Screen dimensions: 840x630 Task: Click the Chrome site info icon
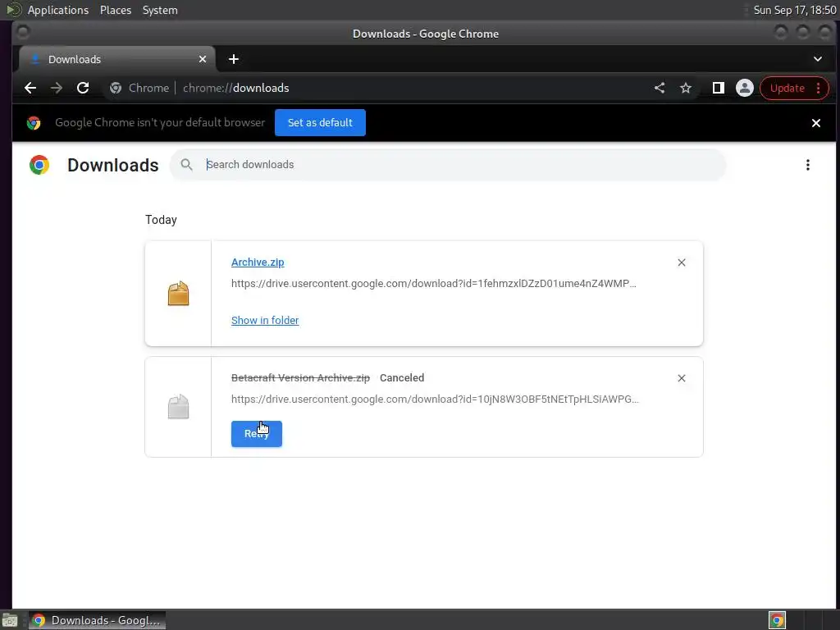116,88
